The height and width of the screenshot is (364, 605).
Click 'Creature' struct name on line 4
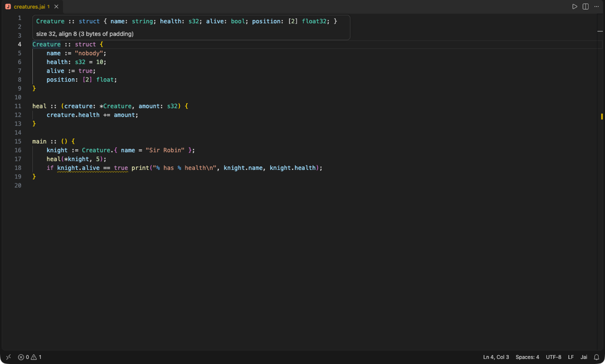click(x=46, y=44)
